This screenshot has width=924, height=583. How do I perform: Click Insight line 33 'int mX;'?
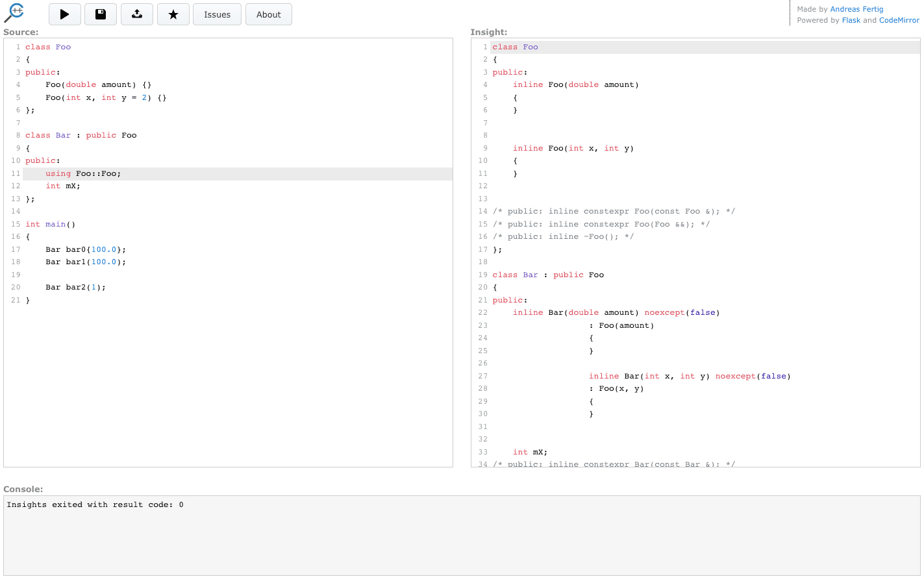pos(530,452)
